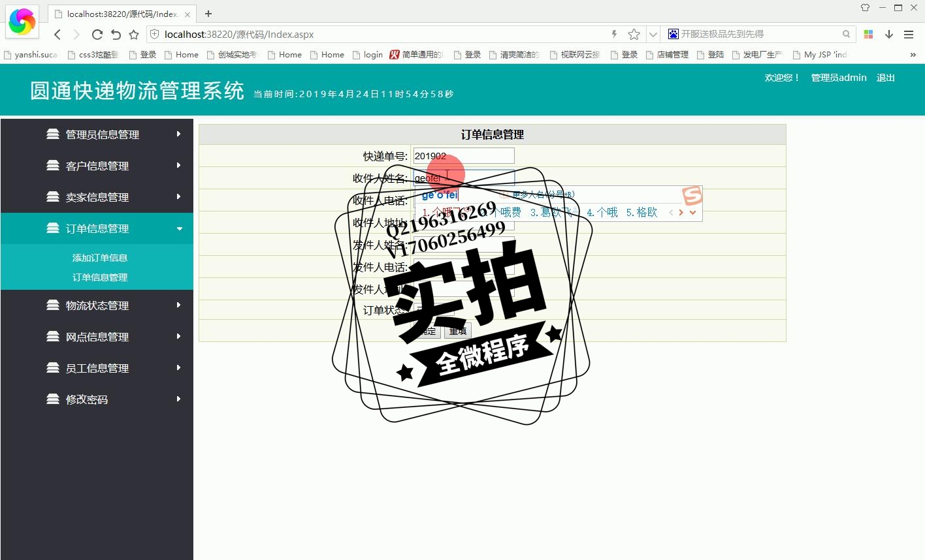Expand 修改密码 menu

(x=97, y=399)
